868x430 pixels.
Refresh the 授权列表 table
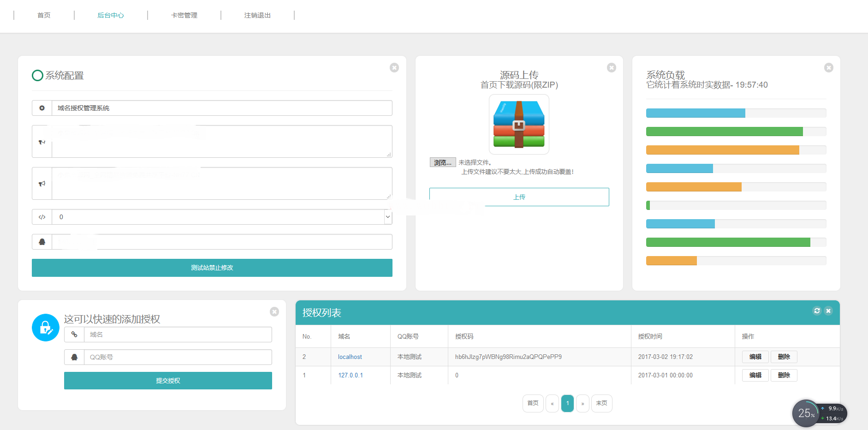(x=817, y=311)
